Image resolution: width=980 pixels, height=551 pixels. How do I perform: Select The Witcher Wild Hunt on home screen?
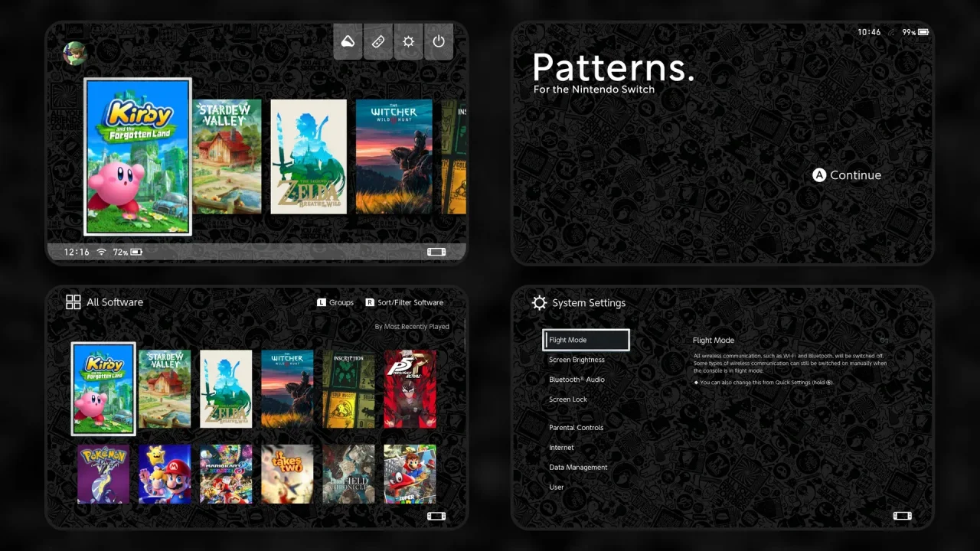pyautogui.click(x=394, y=157)
